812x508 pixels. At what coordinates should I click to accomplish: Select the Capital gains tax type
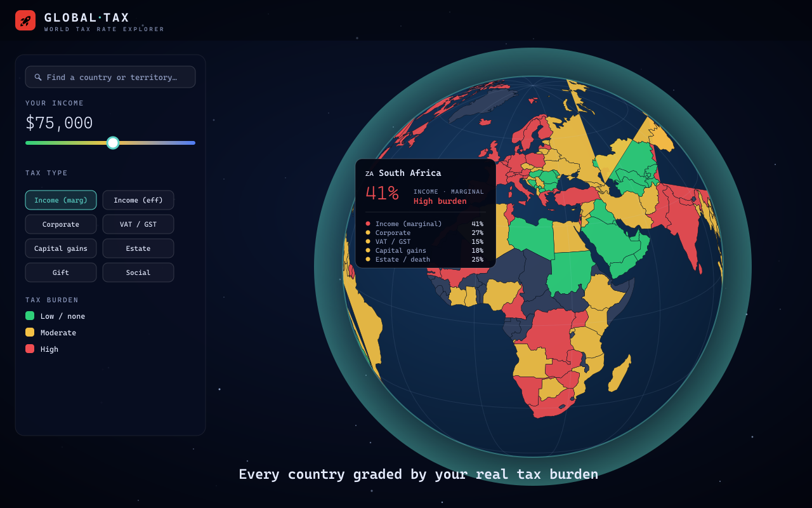[x=61, y=248]
